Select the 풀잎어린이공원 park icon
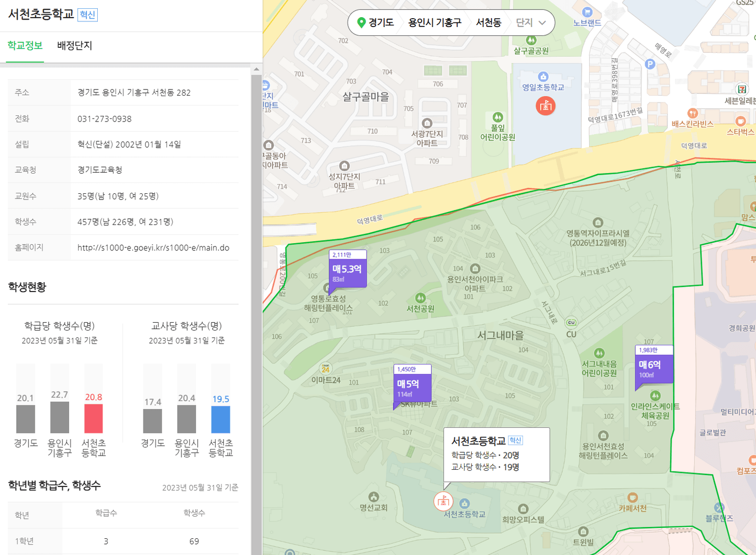The width and height of the screenshot is (756, 555). [x=498, y=117]
